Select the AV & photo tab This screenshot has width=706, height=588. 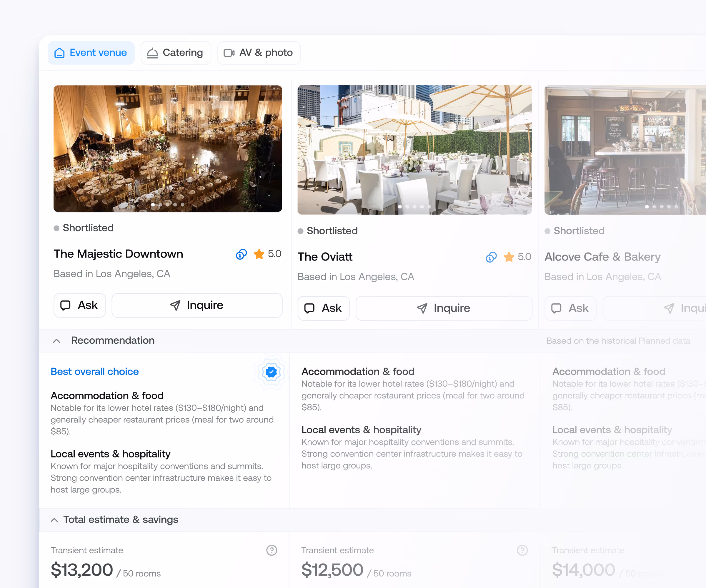[x=259, y=53]
